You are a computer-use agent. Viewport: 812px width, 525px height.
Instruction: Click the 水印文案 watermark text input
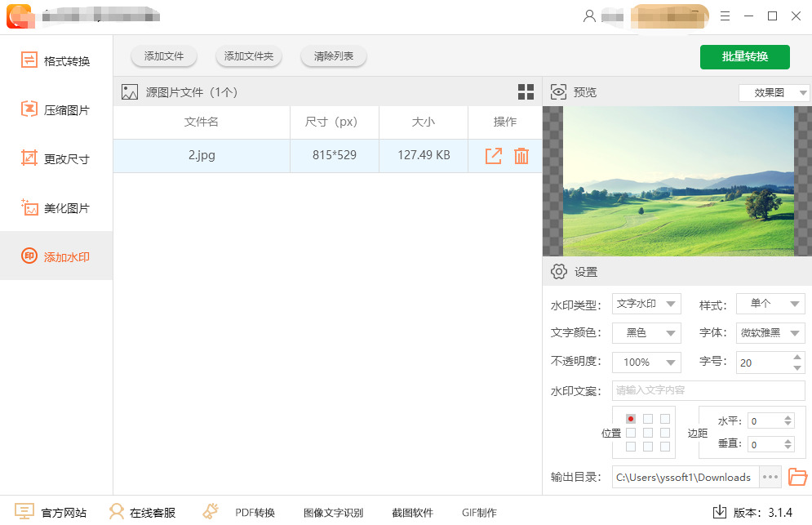708,390
